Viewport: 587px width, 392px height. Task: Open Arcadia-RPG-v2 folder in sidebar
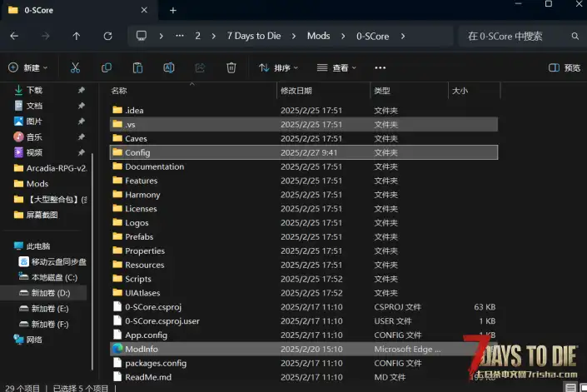(50, 168)
